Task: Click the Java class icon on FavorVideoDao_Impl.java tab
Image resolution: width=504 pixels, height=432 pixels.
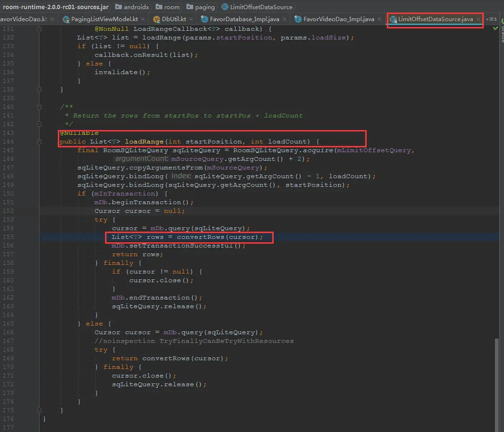Action: [298, 19]
